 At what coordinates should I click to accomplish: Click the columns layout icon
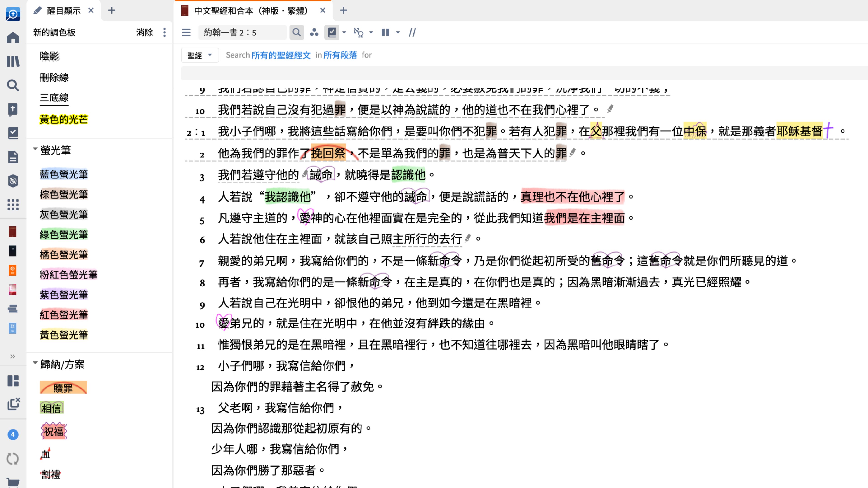385,32
